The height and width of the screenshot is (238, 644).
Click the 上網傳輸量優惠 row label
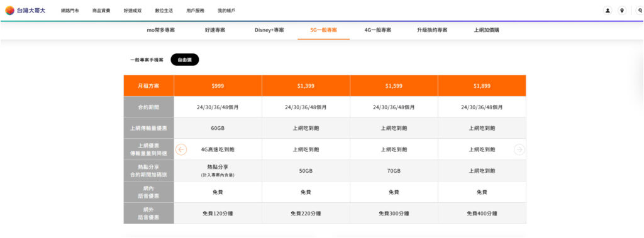tap(148, 128)
